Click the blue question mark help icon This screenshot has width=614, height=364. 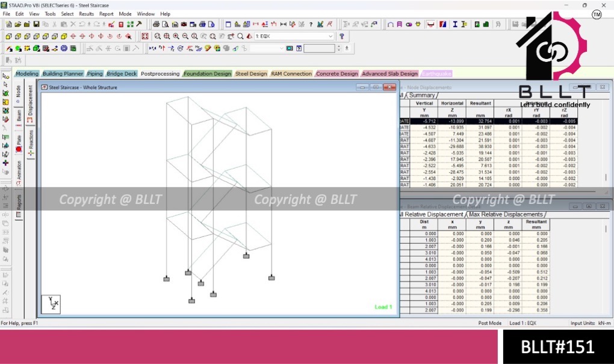pyautogui.click(x=342, y=36)
